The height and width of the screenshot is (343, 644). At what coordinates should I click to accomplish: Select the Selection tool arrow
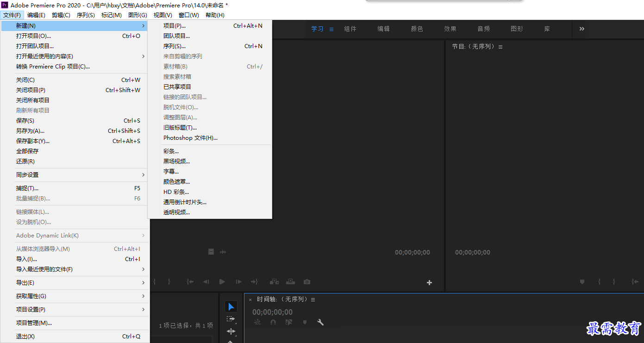tap(231, 307)
